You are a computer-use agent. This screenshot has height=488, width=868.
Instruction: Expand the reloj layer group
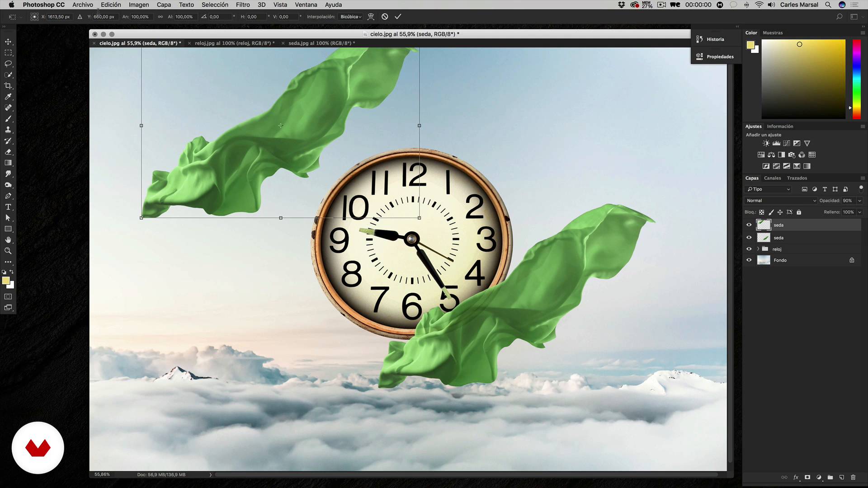(756, 249)
